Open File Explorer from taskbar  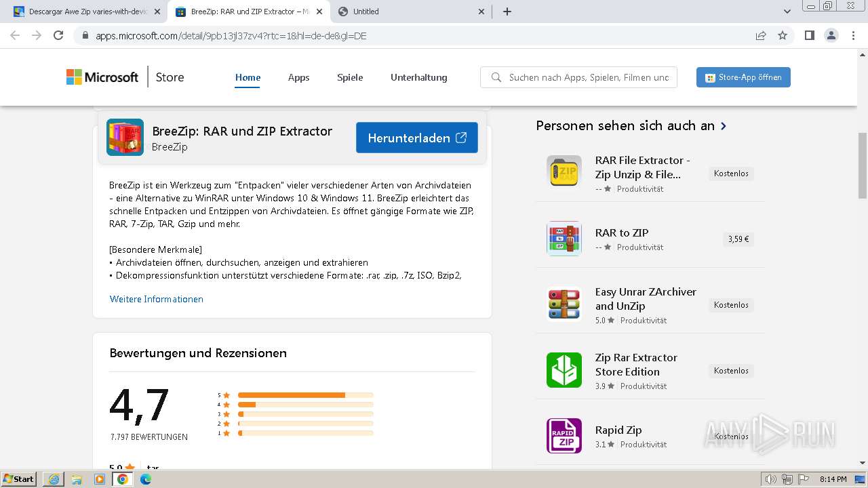pos(77,479)
